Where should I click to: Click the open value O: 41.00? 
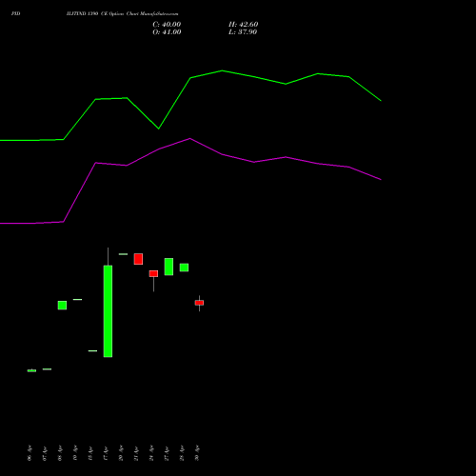click(167, 32)
